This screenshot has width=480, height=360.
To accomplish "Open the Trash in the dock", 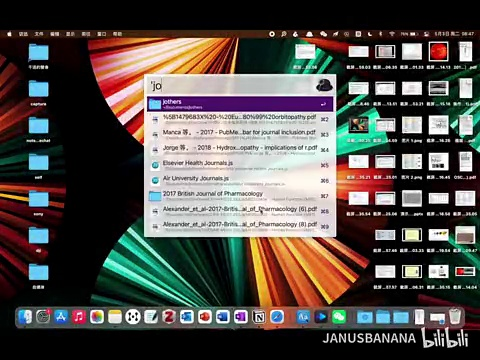I will pyautogui.click(x=455, y=317).
